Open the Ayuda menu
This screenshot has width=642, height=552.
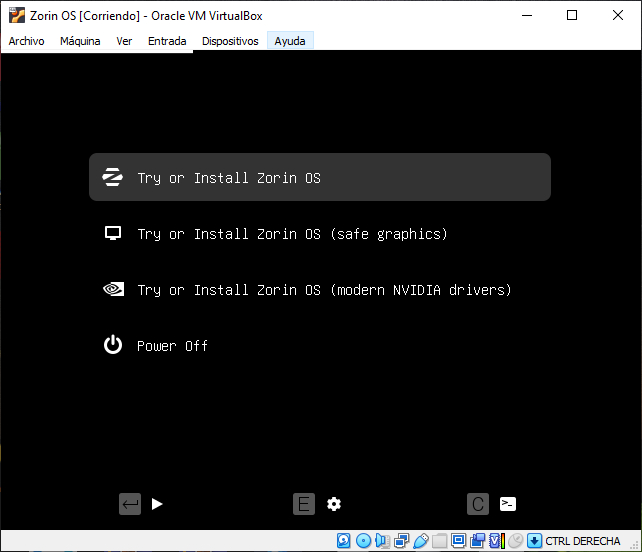pyautogui.click(x=290, y=41)
